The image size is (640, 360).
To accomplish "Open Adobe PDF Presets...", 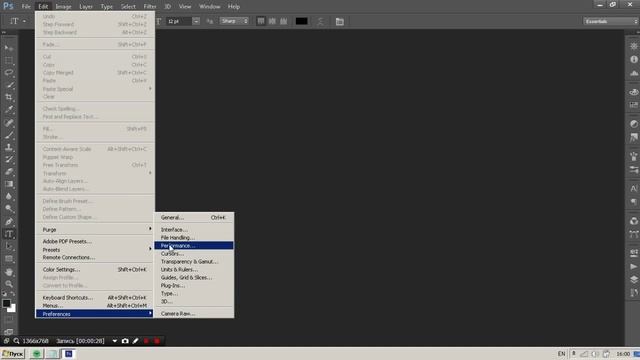I will coord(94,241).
